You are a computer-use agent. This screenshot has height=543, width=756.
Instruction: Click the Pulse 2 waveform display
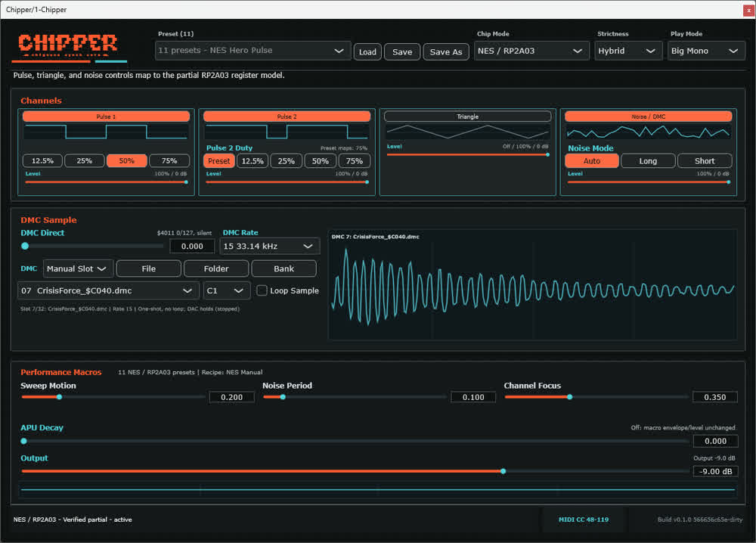287,132
